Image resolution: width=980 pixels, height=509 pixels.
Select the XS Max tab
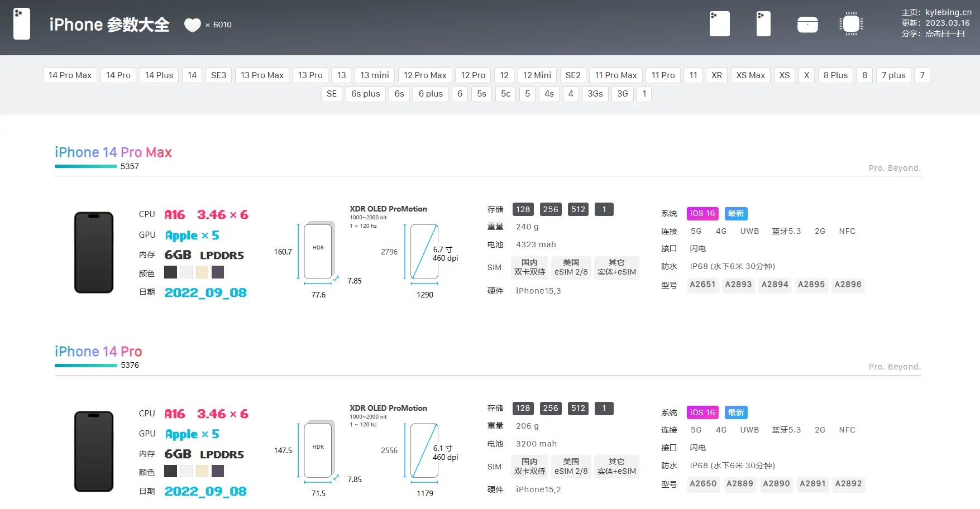point(750,75)
